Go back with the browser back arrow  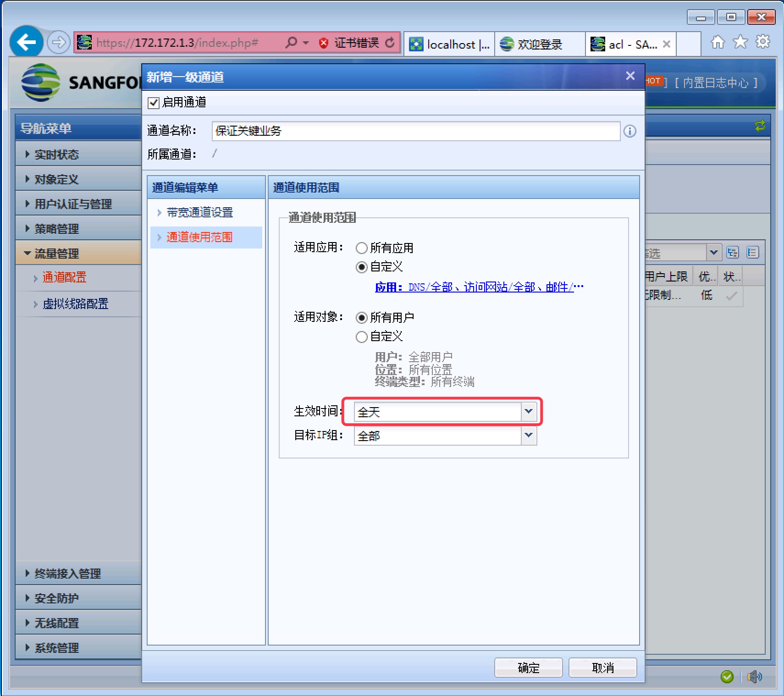coord(27,42)
